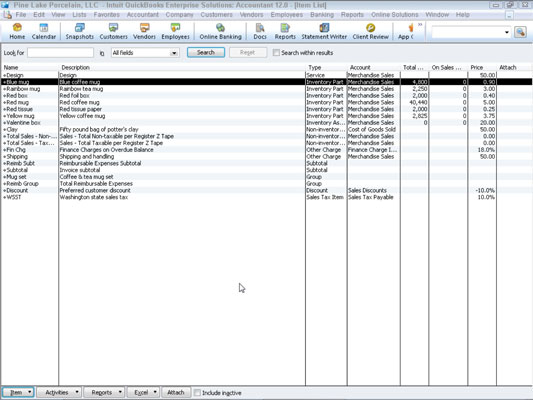Open the Client Review icon
This screenshot has width=533, height=400.
click(370, 31)
